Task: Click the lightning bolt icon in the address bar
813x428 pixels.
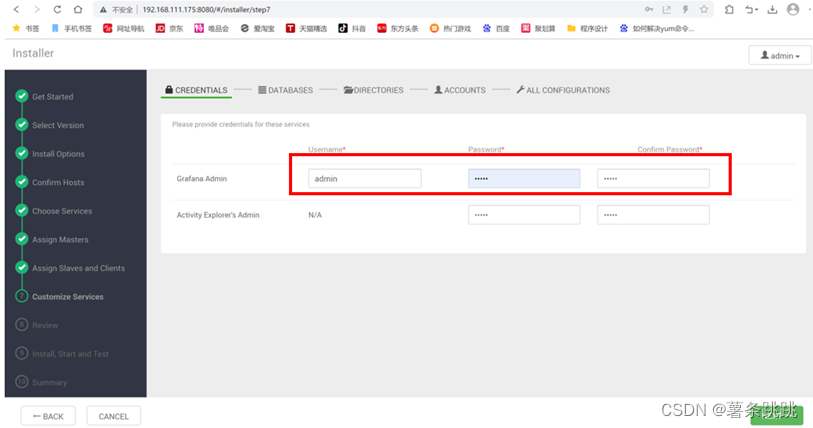Action: 685,9
